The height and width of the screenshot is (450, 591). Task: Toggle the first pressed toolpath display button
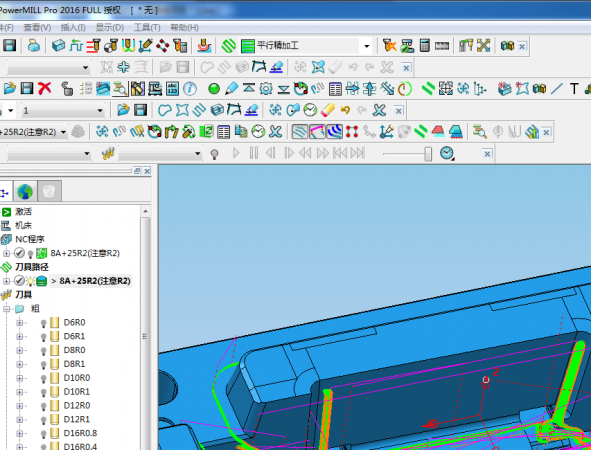pyautogui.click(x=300, y=132)
